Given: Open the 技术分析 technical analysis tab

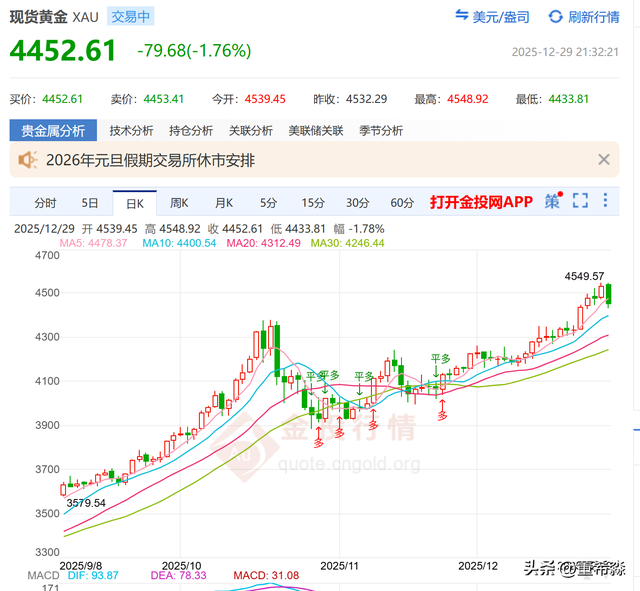Looking at the screenshot, I should click(x=131, y=130).
